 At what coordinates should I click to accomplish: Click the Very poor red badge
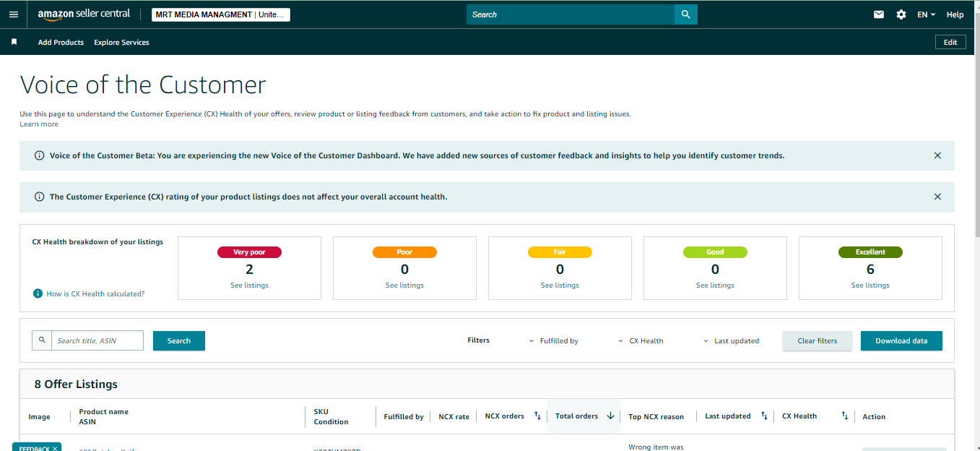pos(249,252)
